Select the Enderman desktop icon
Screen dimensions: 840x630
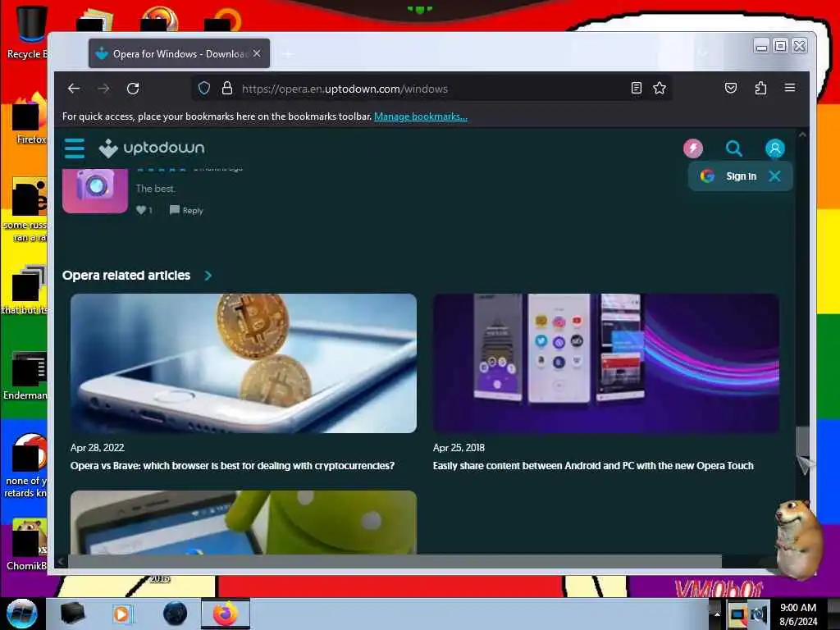click(x=25, y=376)
